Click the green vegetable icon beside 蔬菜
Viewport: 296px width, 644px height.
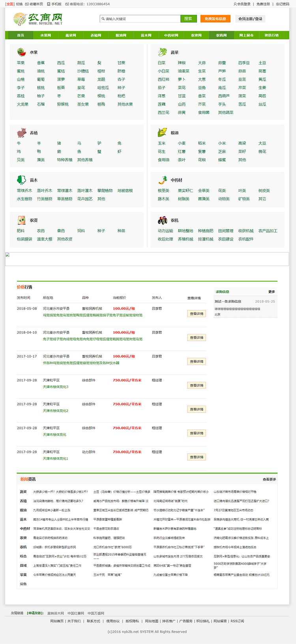coord(162,52)
